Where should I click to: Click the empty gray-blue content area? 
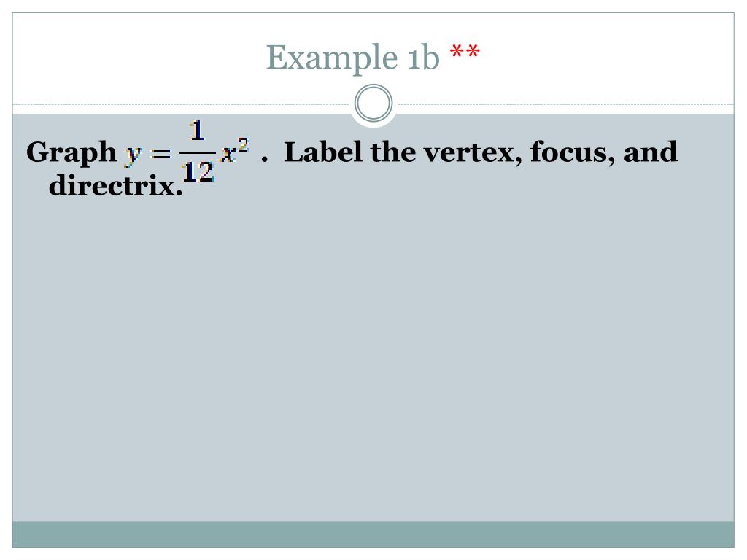[373, 357]
